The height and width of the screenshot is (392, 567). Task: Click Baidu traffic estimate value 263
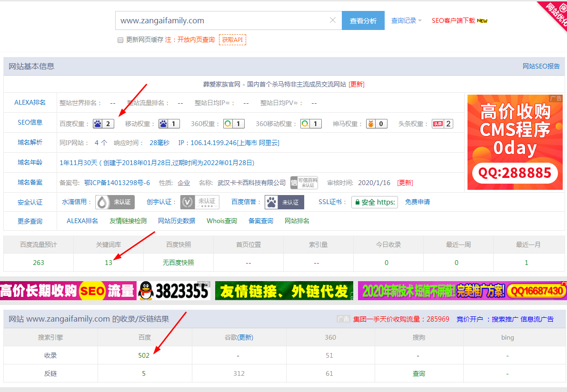(x=39, y=263)
